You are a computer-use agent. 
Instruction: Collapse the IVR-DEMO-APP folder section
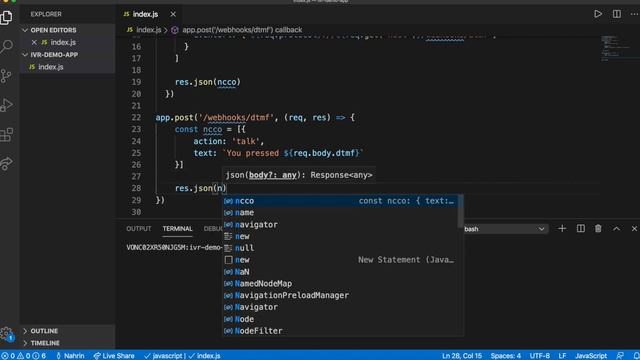pos(67,55)
